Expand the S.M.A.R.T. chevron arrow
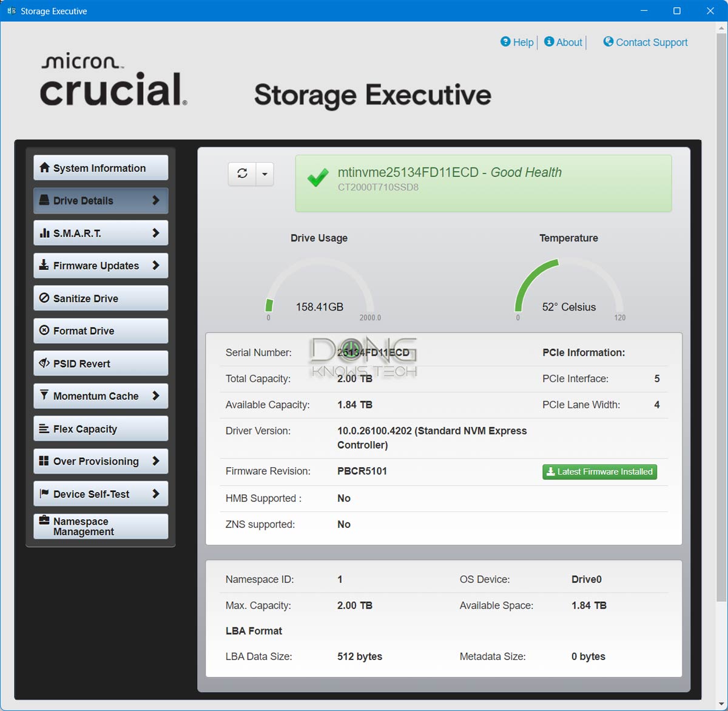728x711 pixels. coord(156,233)
